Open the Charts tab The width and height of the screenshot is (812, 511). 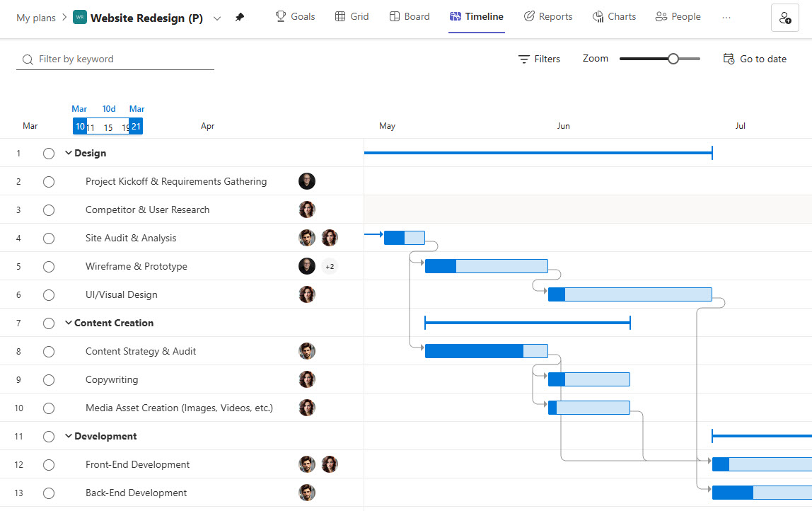pyautogui.click(x=614, y=16)
